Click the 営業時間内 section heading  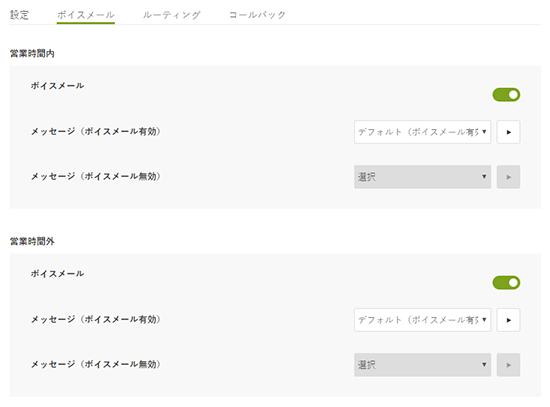pos(32,53)
